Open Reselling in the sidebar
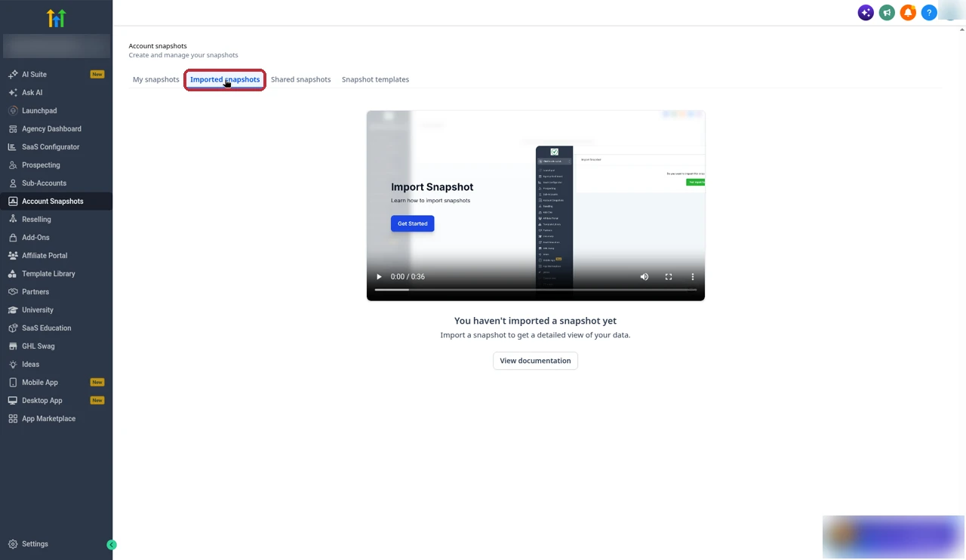 tap(56, 220)
